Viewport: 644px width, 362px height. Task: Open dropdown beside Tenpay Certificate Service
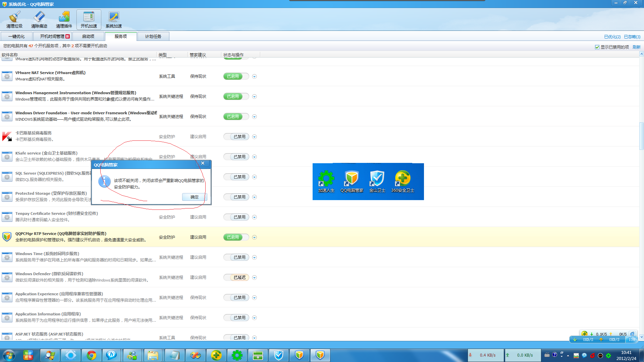[x=254, y=217]
